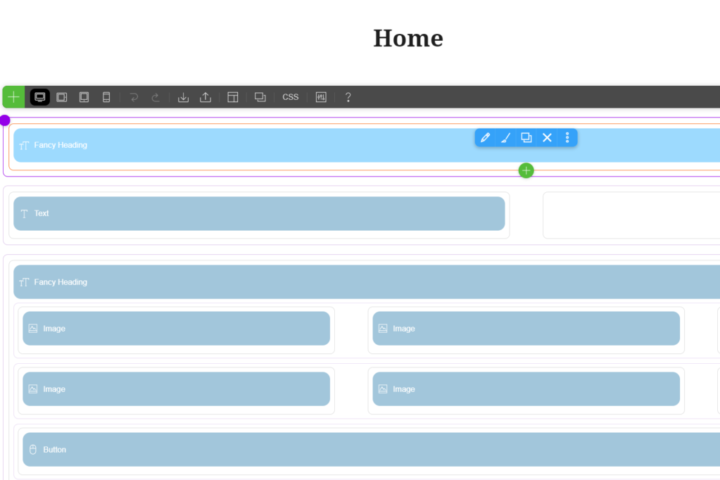Open the export (upload arrow) icon
720x480 pixels.
tap(206, 97)
